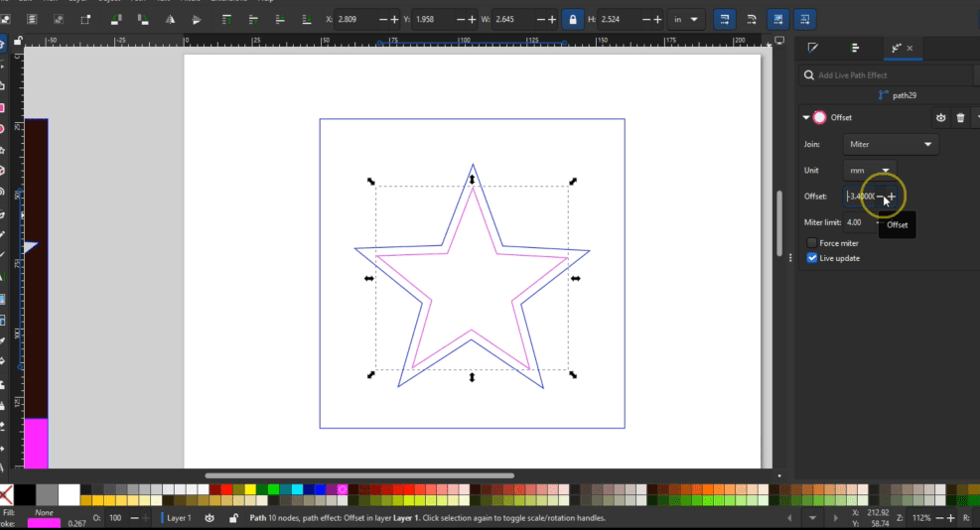Flip selected object horizontally
This screenshot has width=980, height=530.
coord(170,19)
